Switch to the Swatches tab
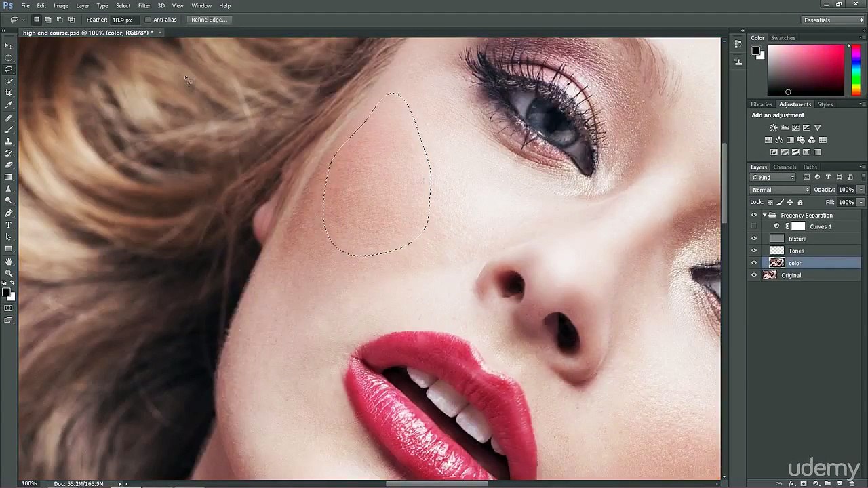This screenshot has width=868, height=488. 783,38
